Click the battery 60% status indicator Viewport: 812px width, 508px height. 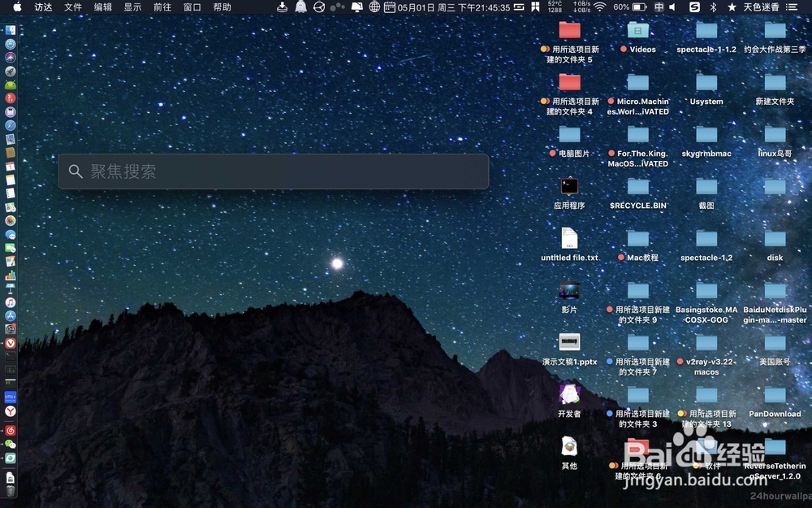630,7
